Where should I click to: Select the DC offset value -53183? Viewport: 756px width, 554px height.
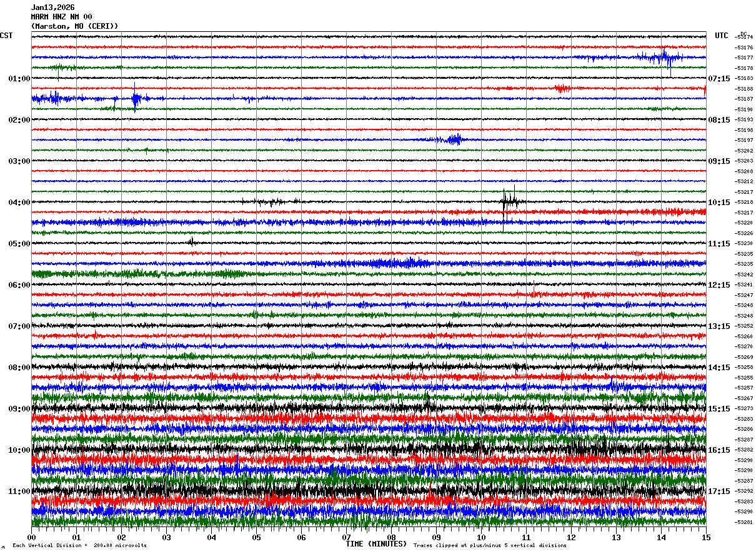point(744,78)
